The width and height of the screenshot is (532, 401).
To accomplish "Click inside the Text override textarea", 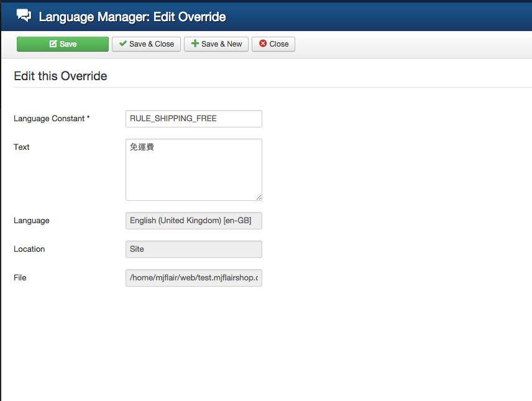I will (193, 170).
